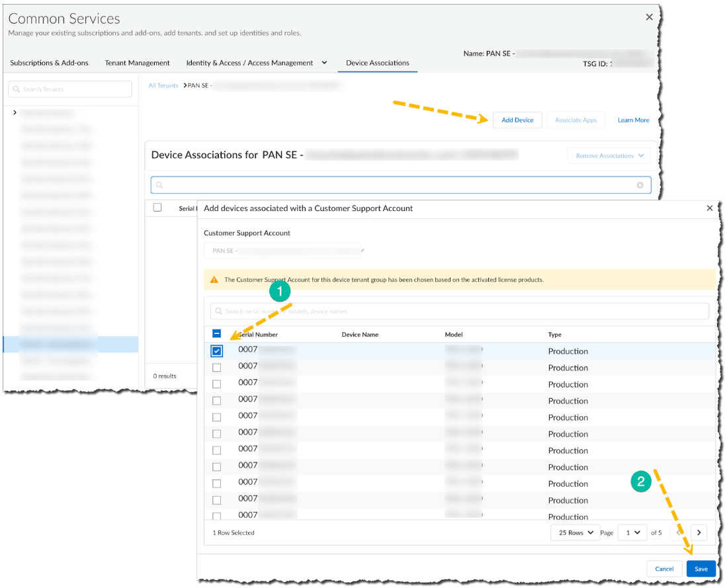The height and width of the screenshot is (588, 725).
Task: Clear the device associations search field icon
Action: click(640, 185)
